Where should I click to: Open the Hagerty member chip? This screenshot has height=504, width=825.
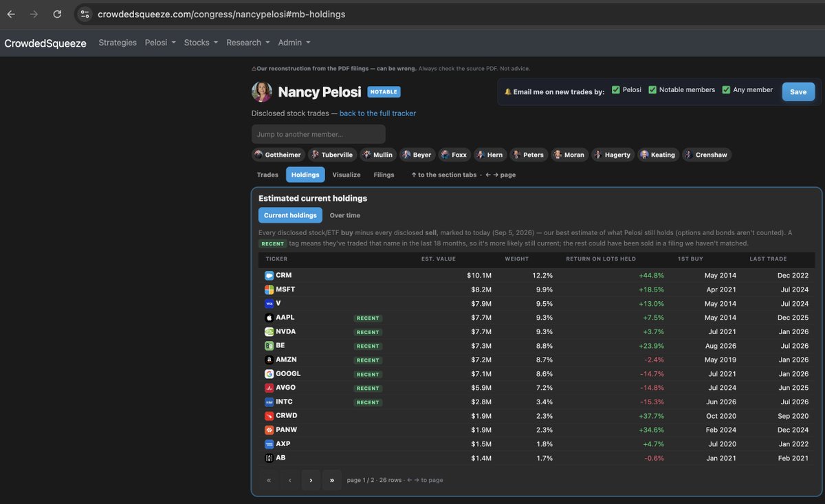click(613, 155)
